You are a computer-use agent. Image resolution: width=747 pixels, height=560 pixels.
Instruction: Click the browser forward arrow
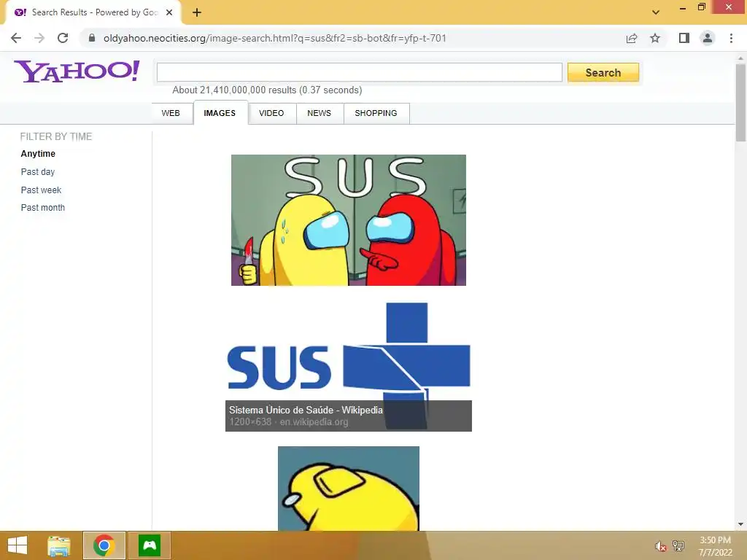pos(39,38)
